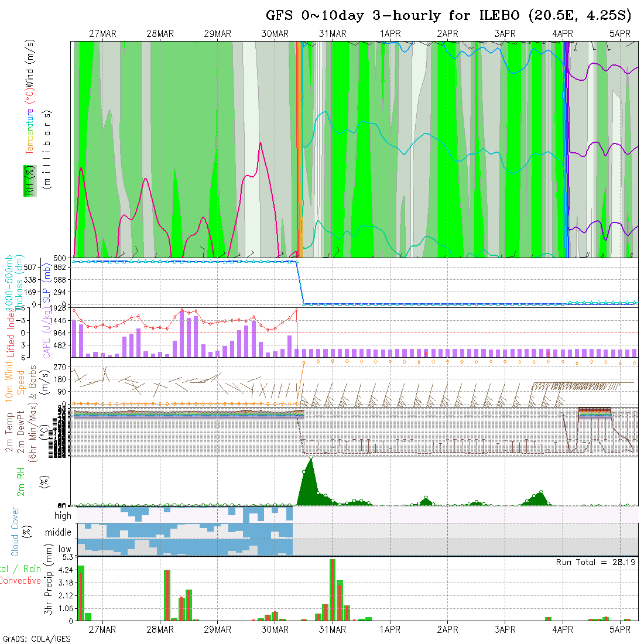Click the 3APR label on the bottom axis
This screenshot has width=644, height=644.
coord(505,629)
